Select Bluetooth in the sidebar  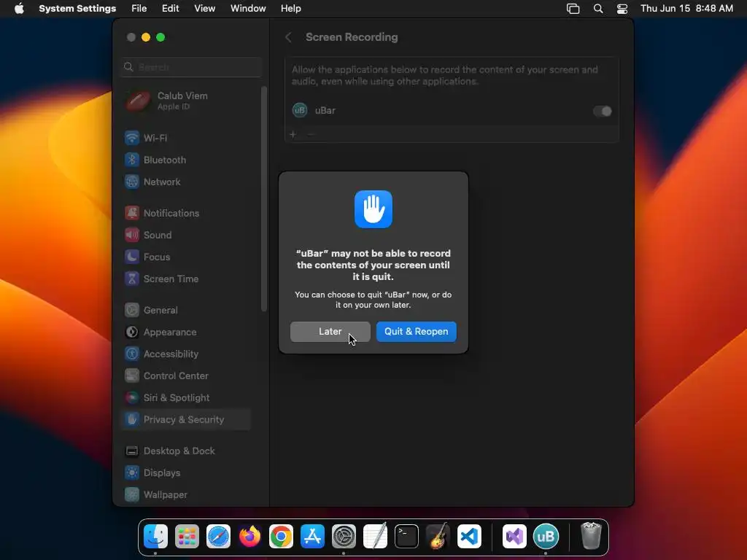[x=186, y=160]
